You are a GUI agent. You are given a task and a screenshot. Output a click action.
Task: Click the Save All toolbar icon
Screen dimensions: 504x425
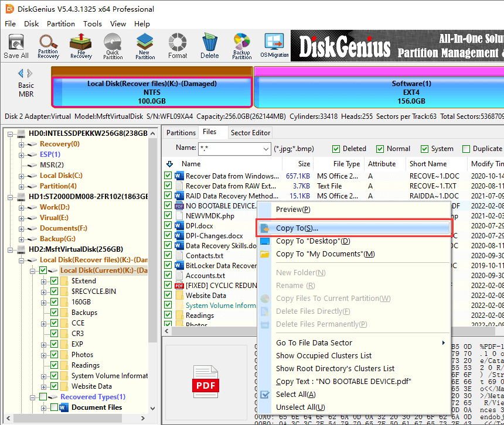pos(16,46)
